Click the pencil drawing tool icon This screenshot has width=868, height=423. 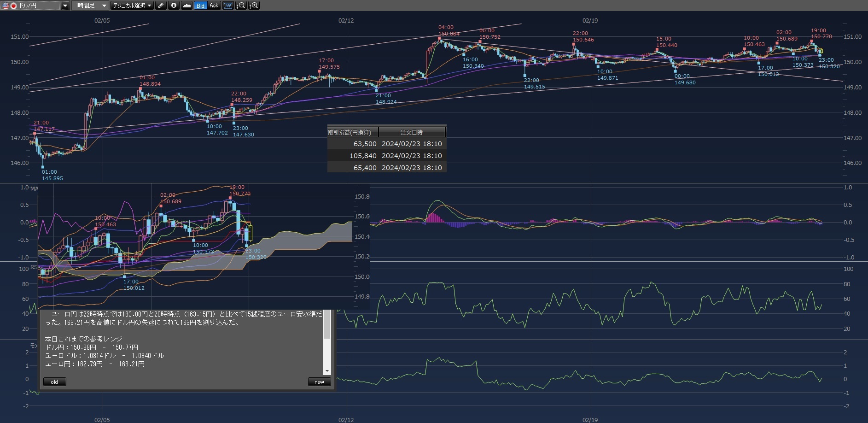click(160, 6)
